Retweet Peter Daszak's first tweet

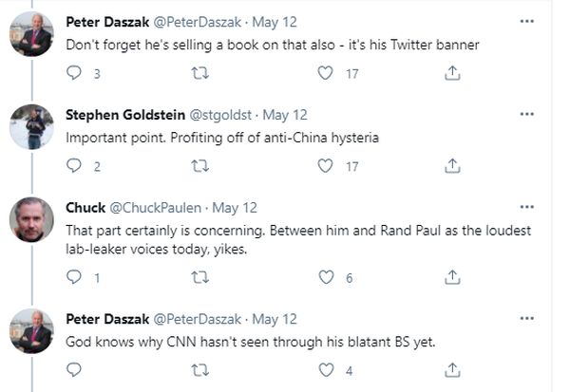point(200,73)
